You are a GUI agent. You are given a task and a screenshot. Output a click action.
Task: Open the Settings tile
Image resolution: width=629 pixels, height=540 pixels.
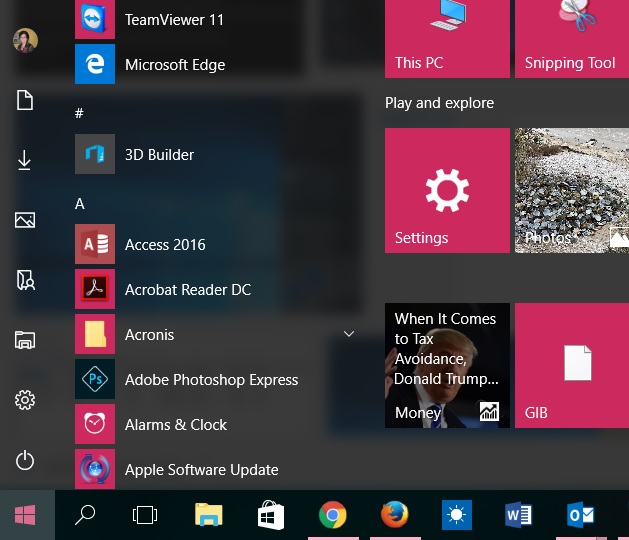tap(447, 190)
